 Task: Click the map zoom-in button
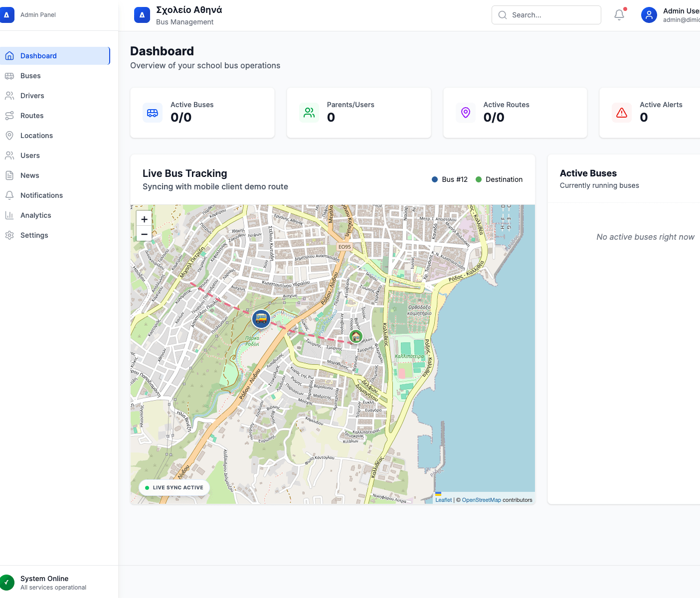pos(144,219)
